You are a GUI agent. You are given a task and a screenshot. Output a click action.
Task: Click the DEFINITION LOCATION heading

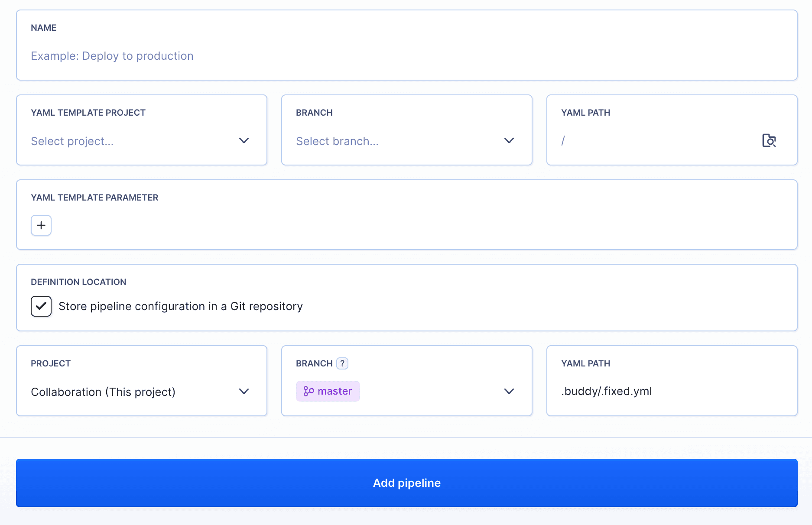(x=78, y=282)
